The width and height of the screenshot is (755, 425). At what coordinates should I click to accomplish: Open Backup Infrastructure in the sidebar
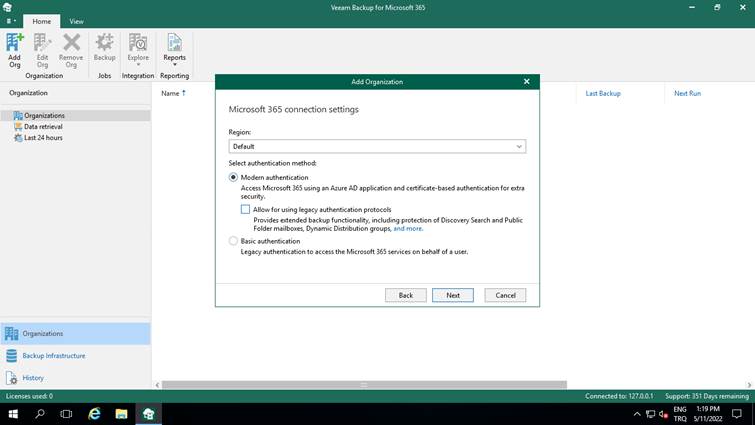pyautogui.click(x=54, y=356)
